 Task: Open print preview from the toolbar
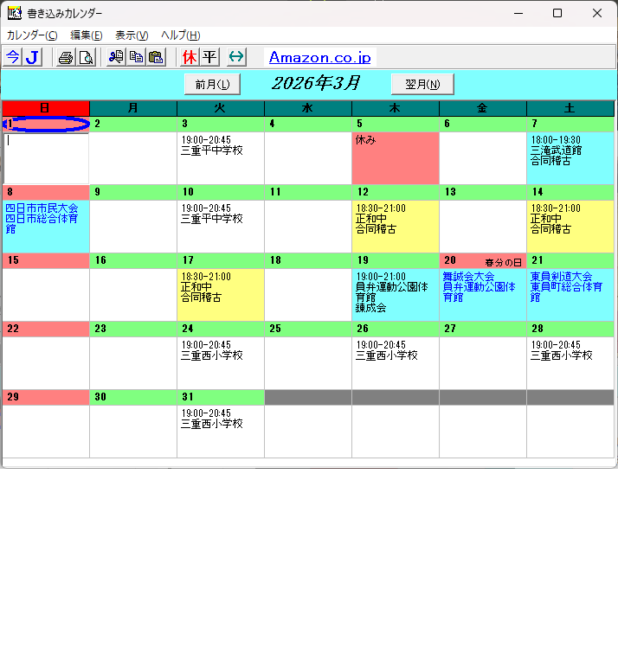pos(86,57)
